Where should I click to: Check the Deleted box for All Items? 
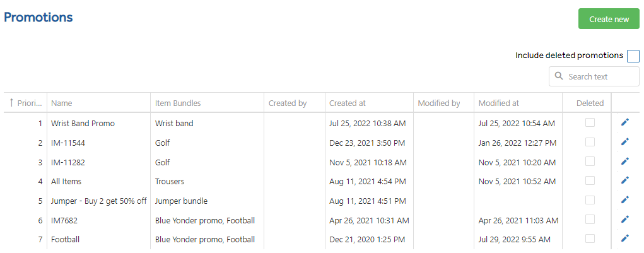coord(590,180)
